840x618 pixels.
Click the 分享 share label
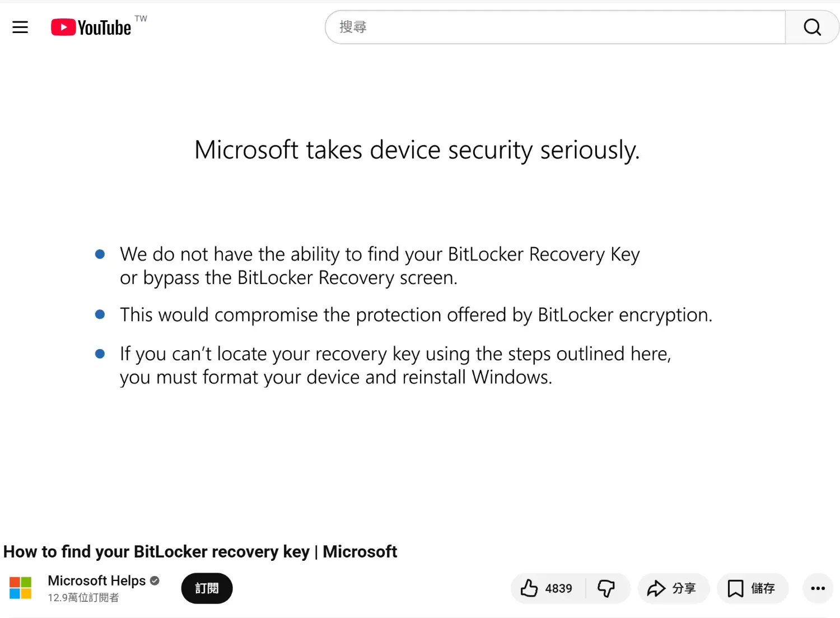(x=684, y=588)
